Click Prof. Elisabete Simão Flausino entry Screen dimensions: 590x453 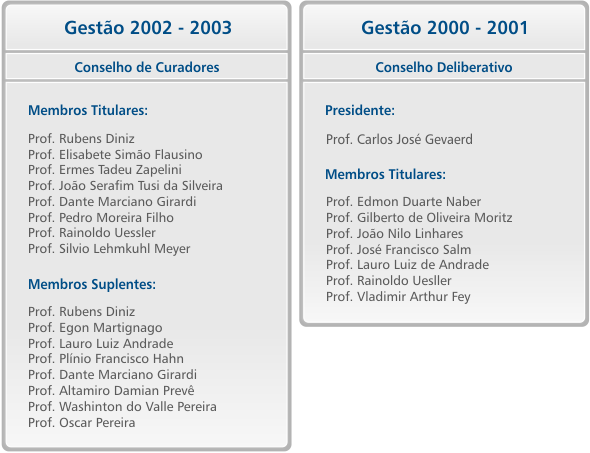115,155
